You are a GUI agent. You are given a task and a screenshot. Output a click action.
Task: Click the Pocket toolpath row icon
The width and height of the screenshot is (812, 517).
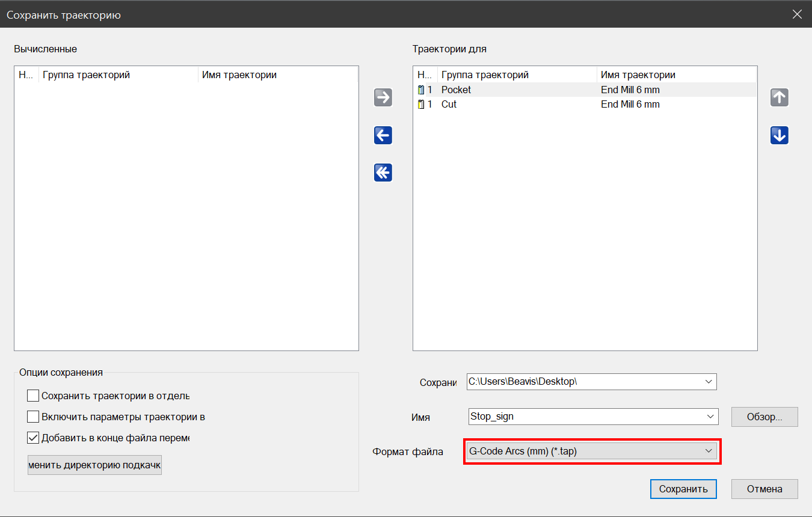pos(422,90)
